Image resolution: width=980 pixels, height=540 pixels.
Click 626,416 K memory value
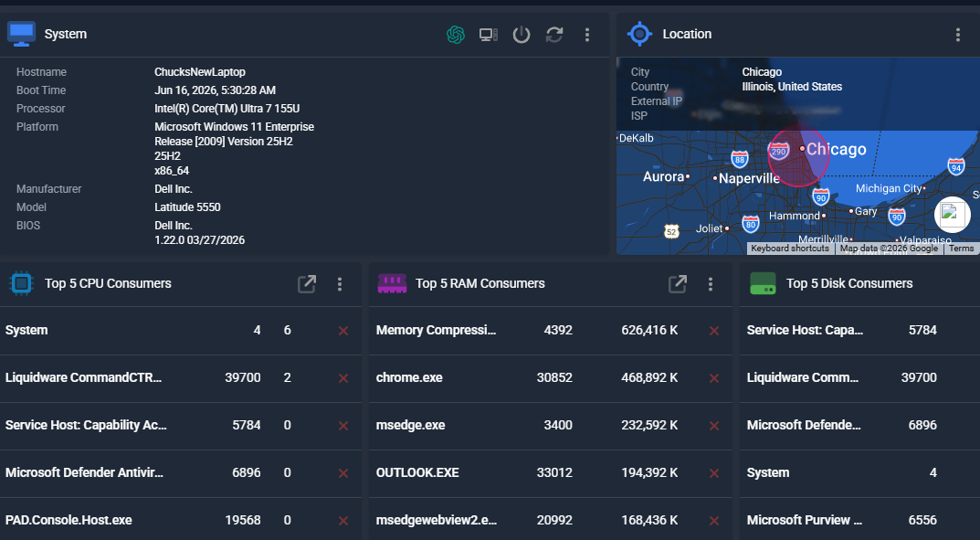pyautogui.click(x=649, y=330)
